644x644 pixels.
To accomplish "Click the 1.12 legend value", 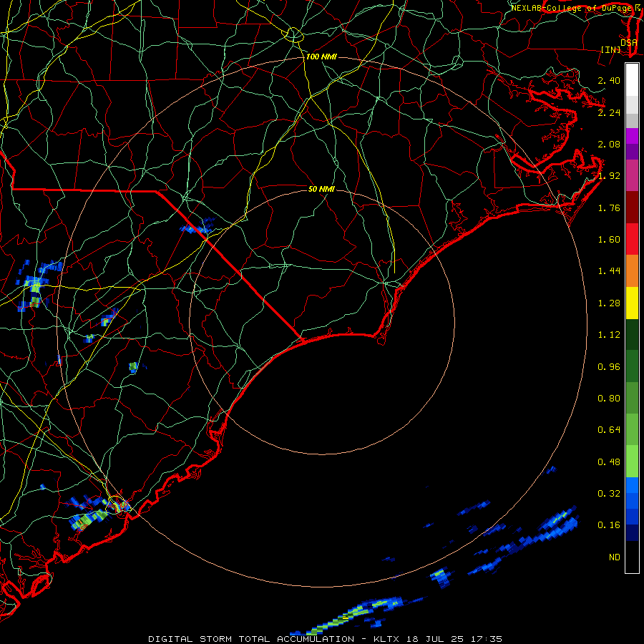I will (609, 335).
